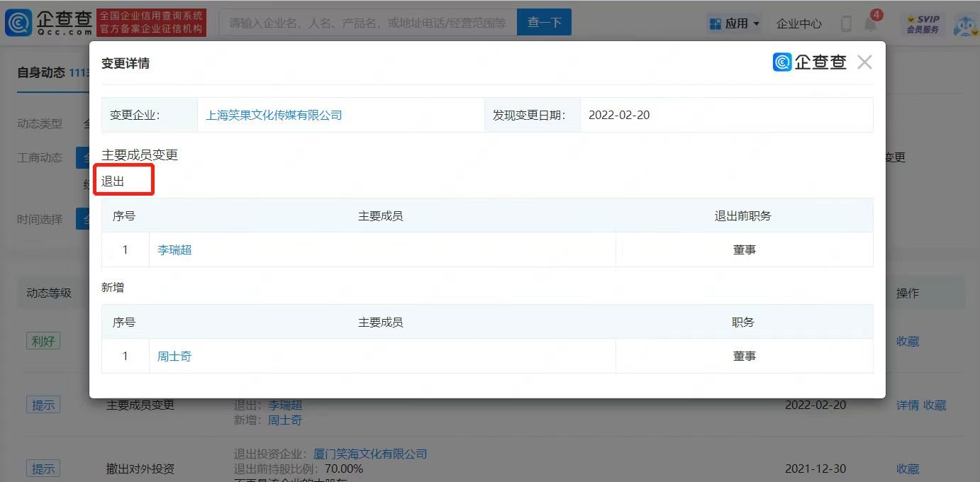This screenshot has width=980, height=482.
Task: Click the 撤出对外投资 entry text
Action: [140, 469]
